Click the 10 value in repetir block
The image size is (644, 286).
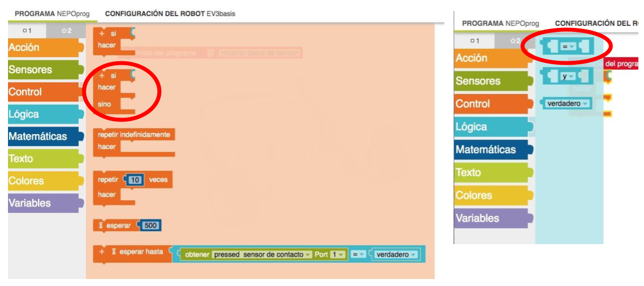coord(135,180)
